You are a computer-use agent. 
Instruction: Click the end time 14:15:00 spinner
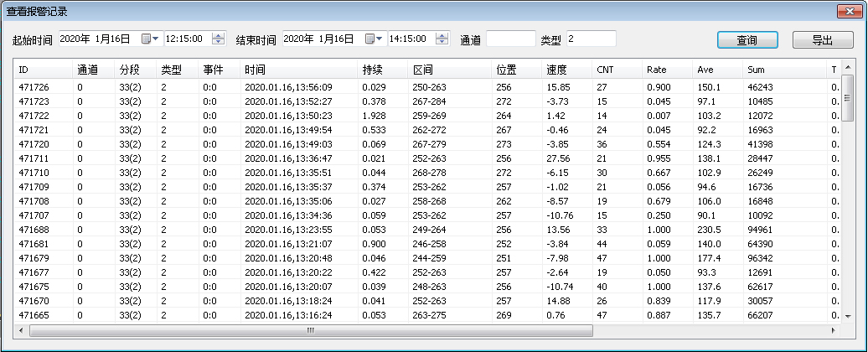[442, 39]
